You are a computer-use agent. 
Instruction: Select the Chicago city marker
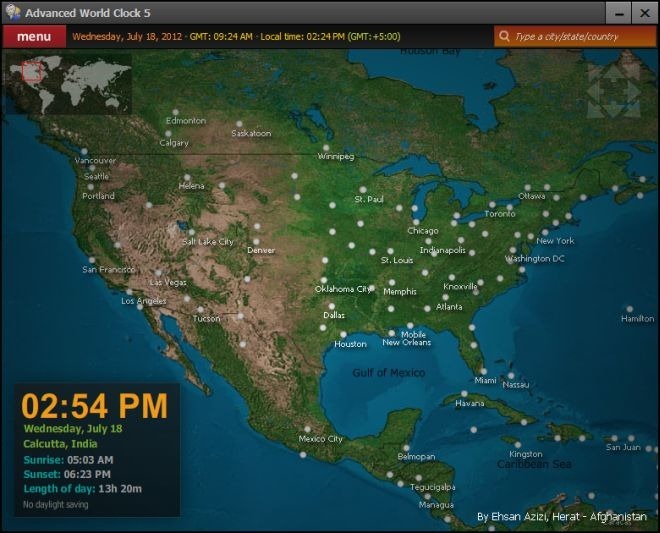point(416,222)
